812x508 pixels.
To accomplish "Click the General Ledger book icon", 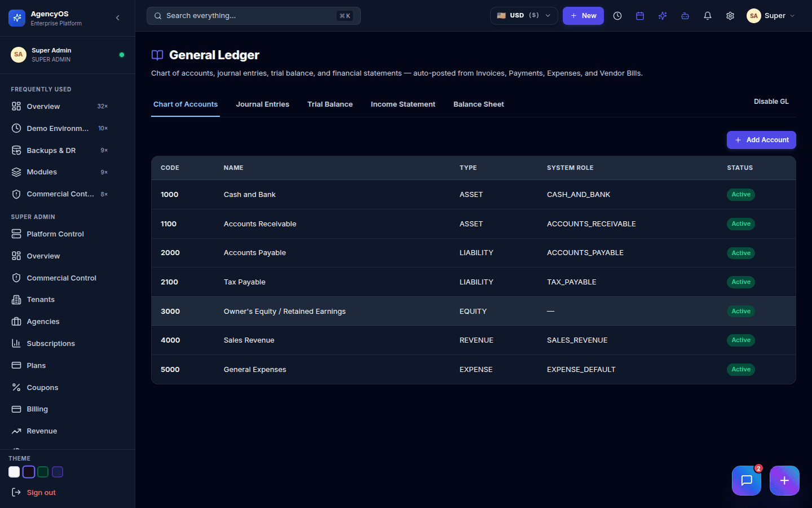I will [157, 55].
